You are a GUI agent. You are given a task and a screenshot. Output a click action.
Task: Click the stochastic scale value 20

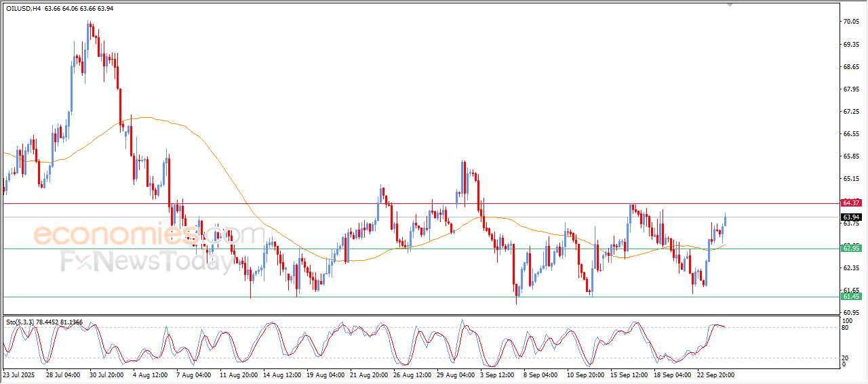point(845,358)
